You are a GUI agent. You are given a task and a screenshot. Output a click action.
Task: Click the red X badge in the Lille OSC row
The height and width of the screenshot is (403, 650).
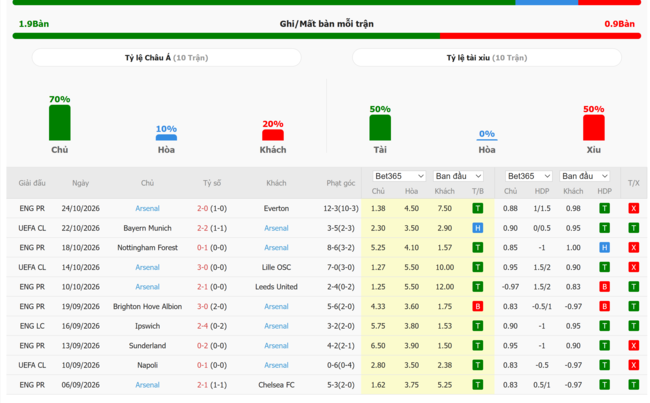(x=633, y=267)
